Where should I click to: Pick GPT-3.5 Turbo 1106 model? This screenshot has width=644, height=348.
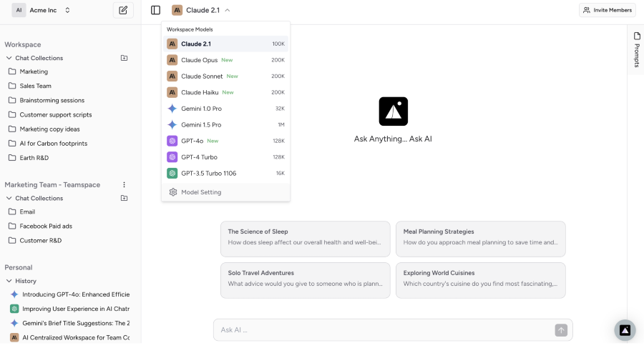225,173
